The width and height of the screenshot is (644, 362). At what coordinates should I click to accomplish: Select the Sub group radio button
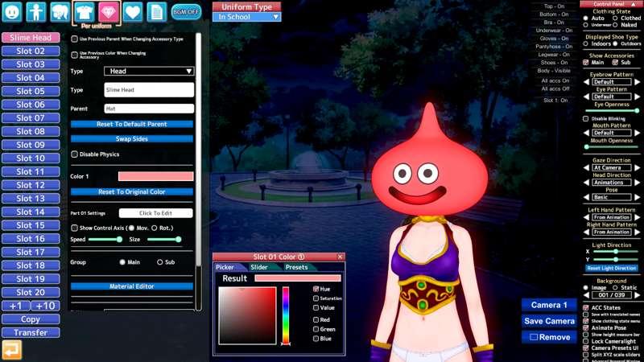pyautogui.click(x=159, y=262)
